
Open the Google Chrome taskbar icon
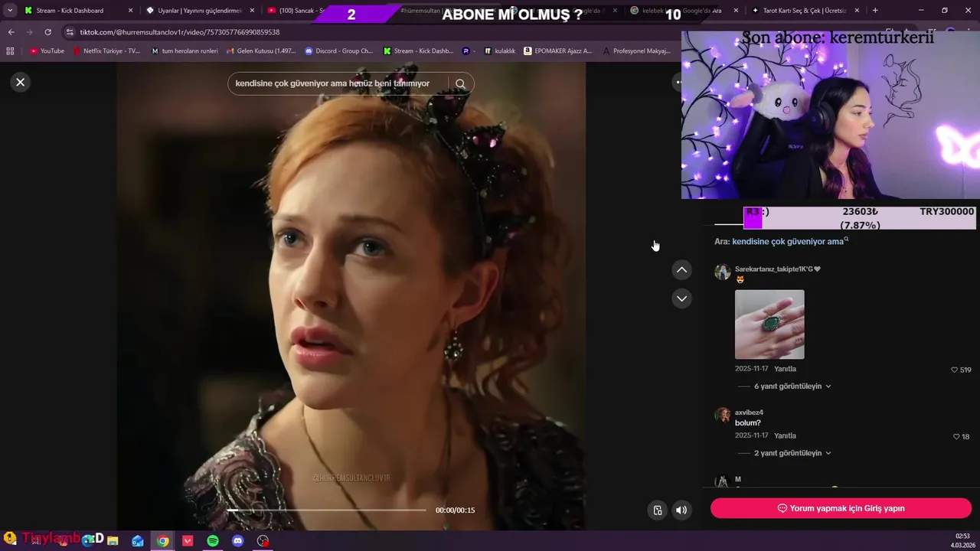coord(163,541)
